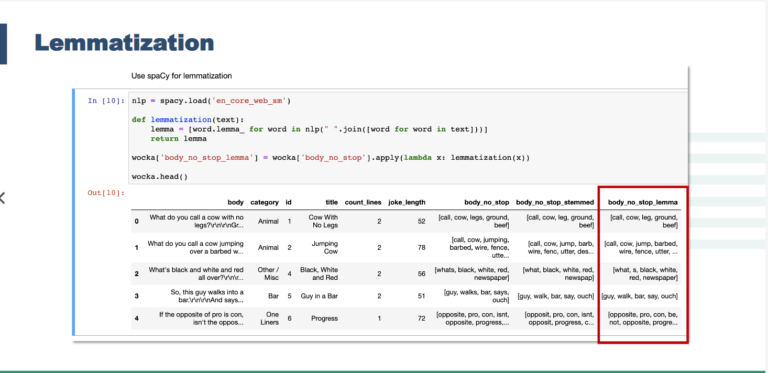This screenshot has width=768, height=373.
Task: Click the 'return lemma' code line
Action: (x=178, y=139)
